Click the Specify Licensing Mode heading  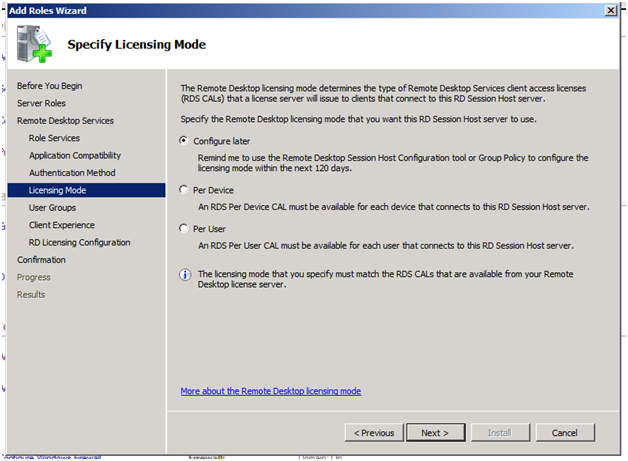tap(137, 44)
